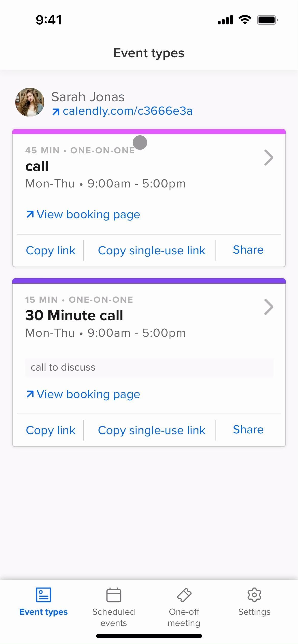Expand the 45 min call event chevron
The width and height of the screenshot is (298, 644).
click(269, 158)
